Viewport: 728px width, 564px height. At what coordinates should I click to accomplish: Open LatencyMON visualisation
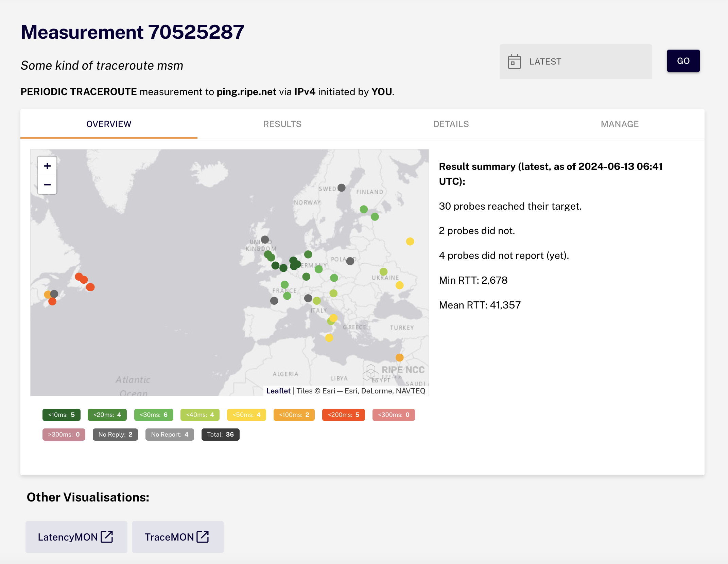coord(76,537)
